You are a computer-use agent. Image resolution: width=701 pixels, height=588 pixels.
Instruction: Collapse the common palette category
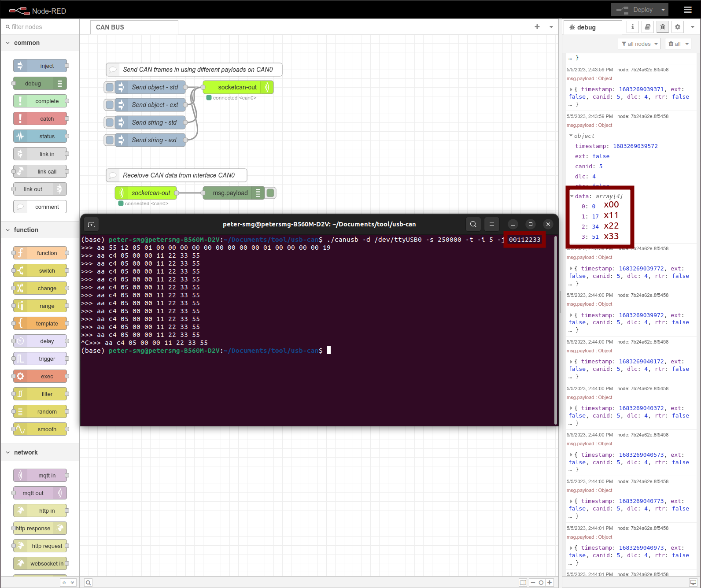[x=40, y=43]
